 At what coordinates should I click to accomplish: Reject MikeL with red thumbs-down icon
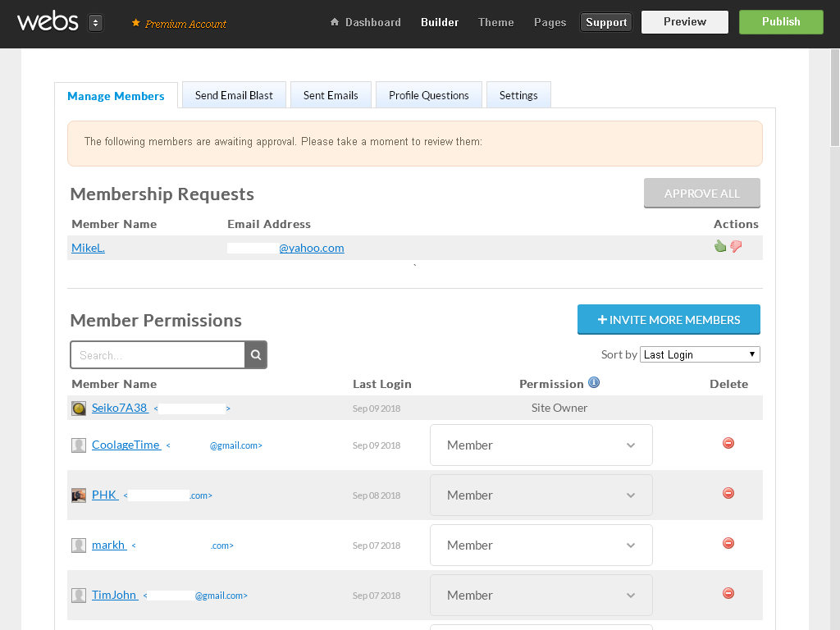[736, 246]
